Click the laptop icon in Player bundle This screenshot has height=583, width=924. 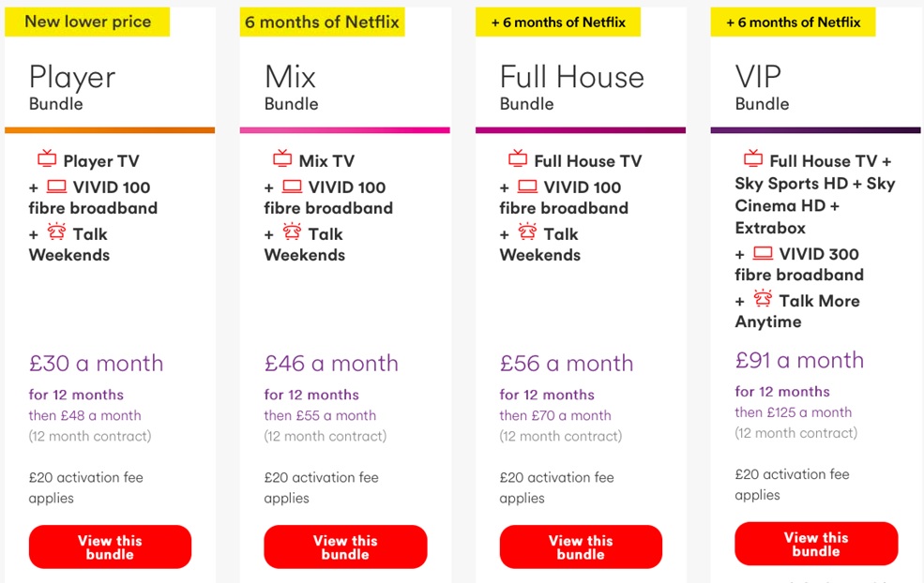(x=56, y=187)
